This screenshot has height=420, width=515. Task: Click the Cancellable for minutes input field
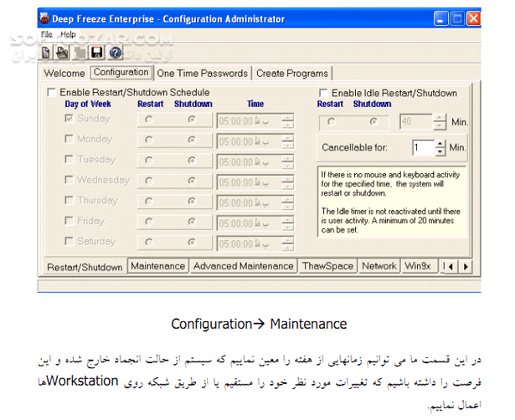click(x=422, y=148)
